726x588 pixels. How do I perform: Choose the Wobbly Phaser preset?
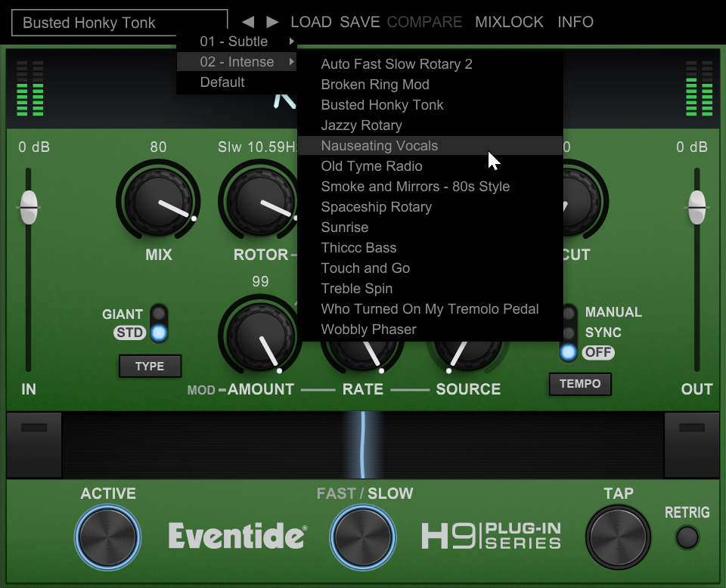(430, 329)
